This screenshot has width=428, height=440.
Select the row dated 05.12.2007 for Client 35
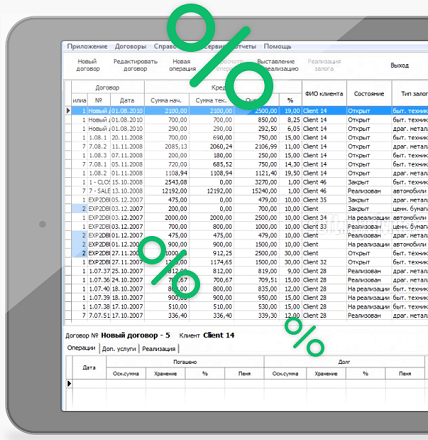249,200
